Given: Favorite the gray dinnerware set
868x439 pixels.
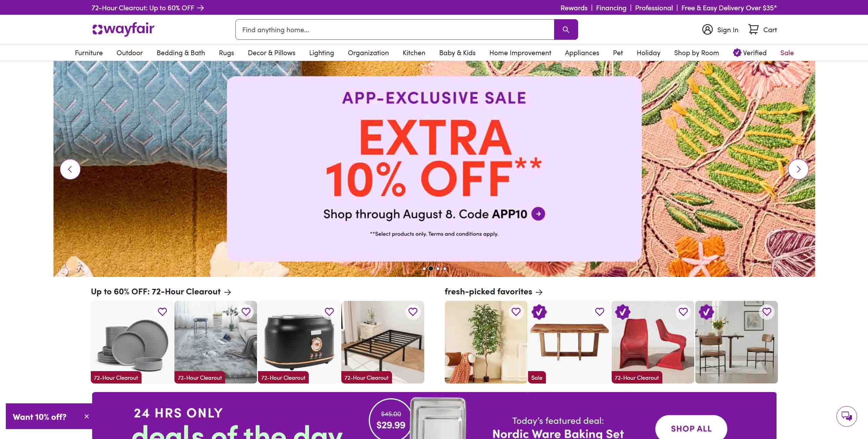Looking at the screenshot, I should (x=162, y=312).
